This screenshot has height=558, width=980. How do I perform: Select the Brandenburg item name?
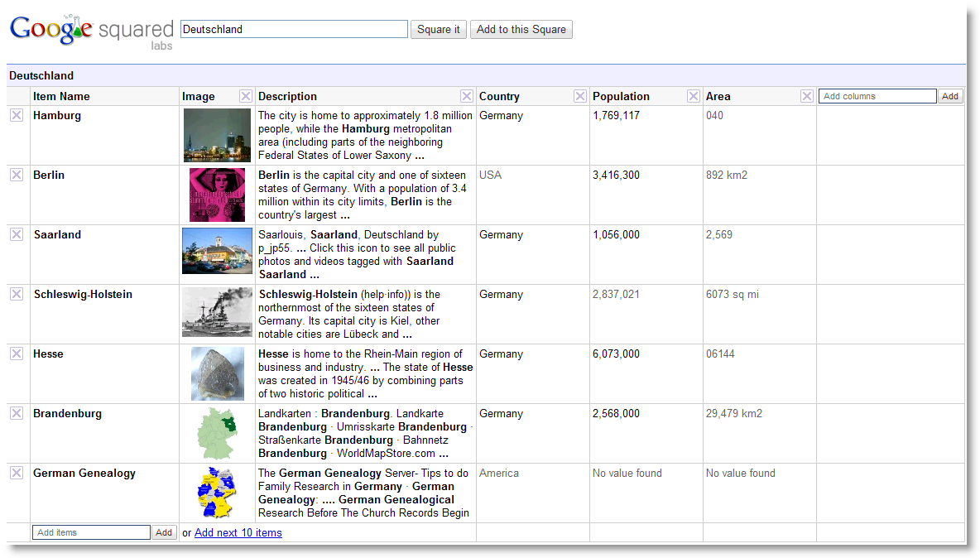(68, 414)
